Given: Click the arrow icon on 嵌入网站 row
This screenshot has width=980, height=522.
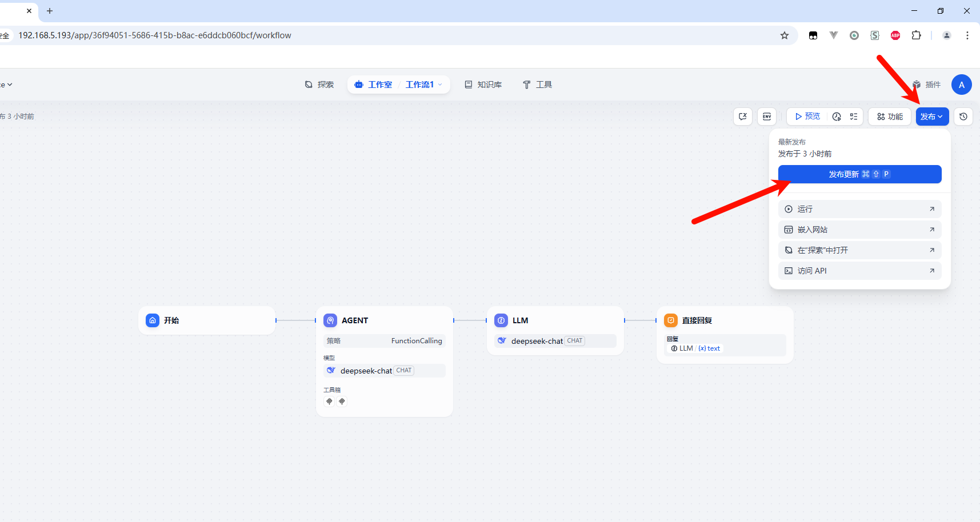Looking at the screenshot, I should (932, 230).
